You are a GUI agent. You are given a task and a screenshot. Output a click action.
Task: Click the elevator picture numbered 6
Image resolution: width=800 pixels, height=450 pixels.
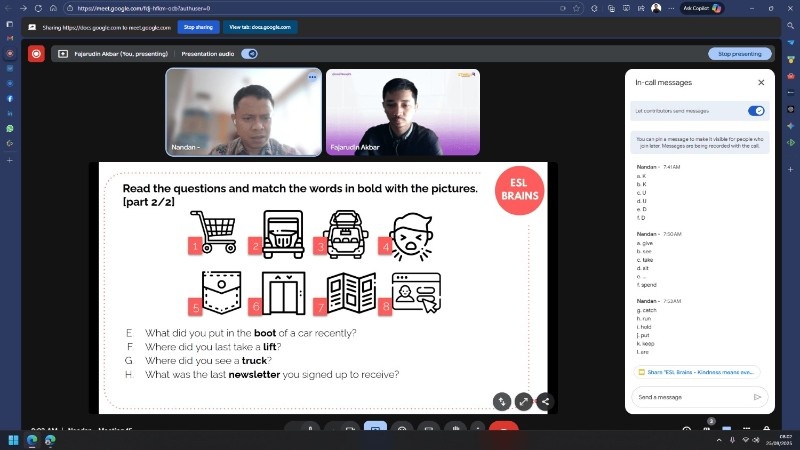[x=283, y=293]
